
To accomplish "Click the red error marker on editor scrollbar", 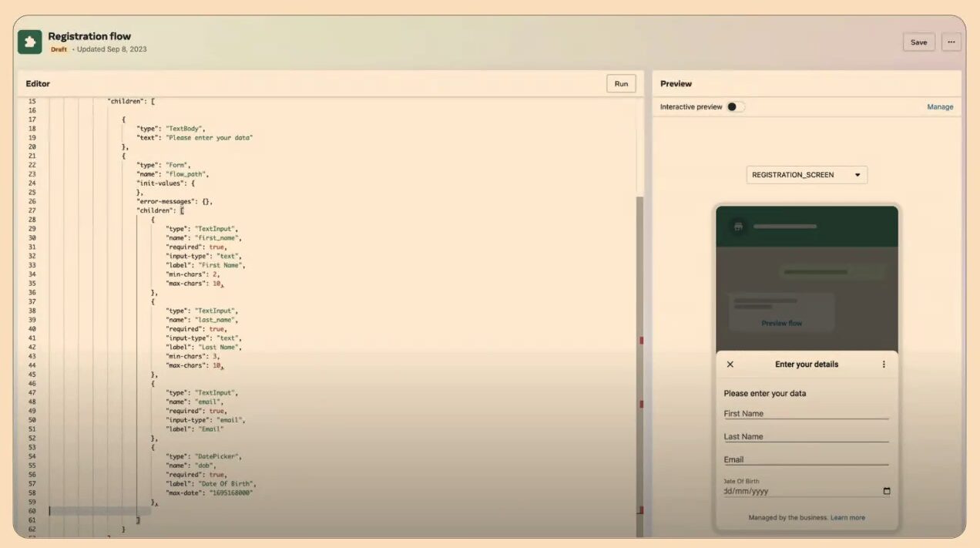I will [x=640, y=341].
